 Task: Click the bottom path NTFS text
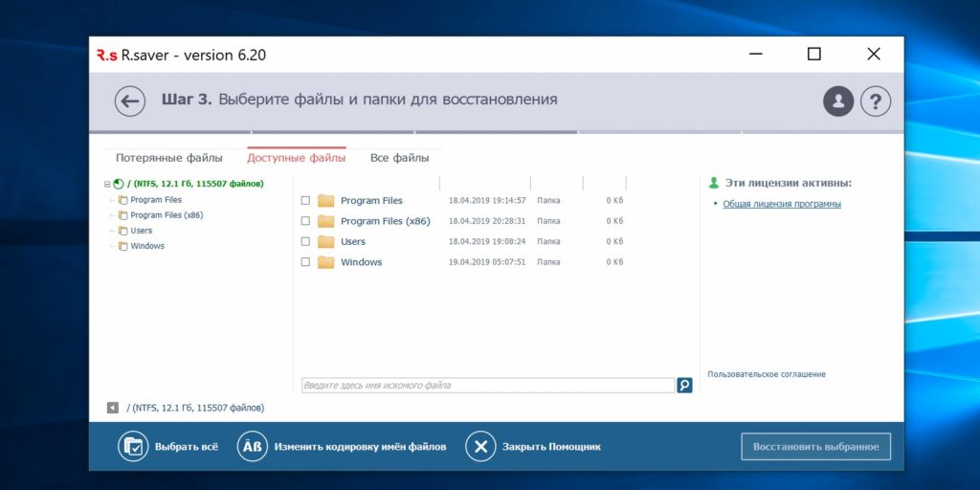tap(195, 408)
